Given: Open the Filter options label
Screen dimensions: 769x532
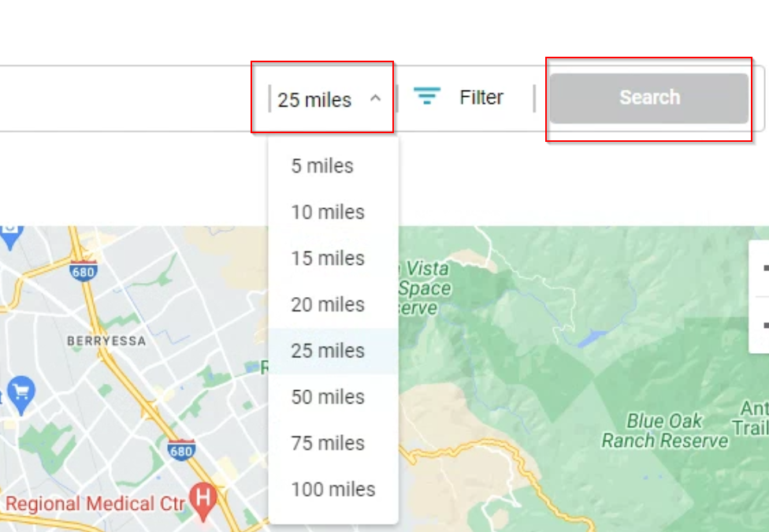Looking at the screenshot, I should [x=481, y=98].
